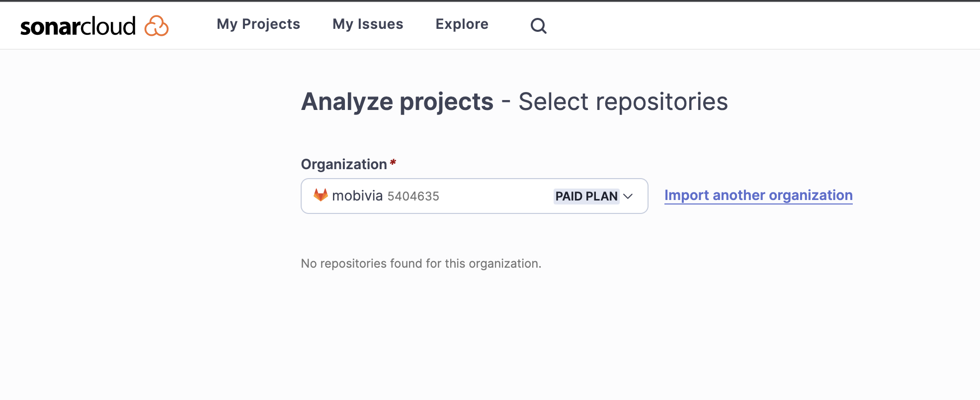Screen dimensions: 980x400
Task: Click the search magnifier icon
Action: [538, 25]
